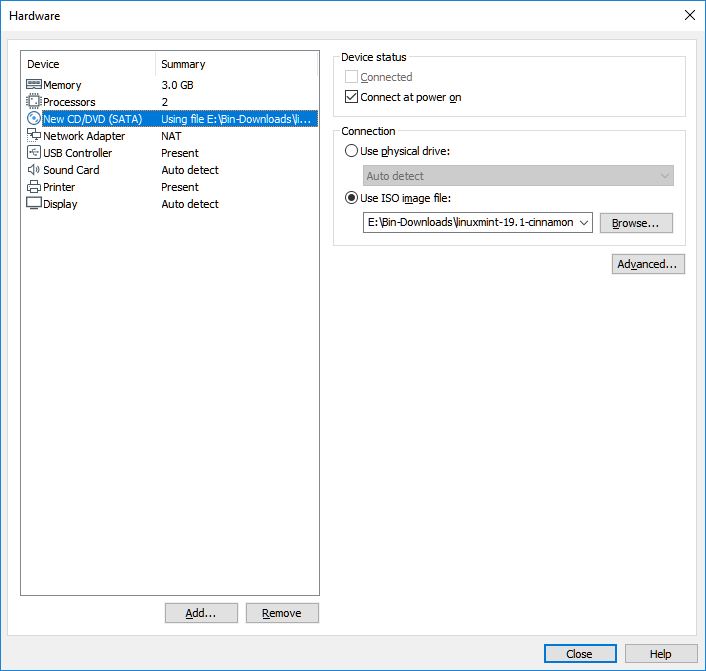Select New CD/DVD (SATA) row label
This screenshot has height=671, width=706.
point(92,119)
